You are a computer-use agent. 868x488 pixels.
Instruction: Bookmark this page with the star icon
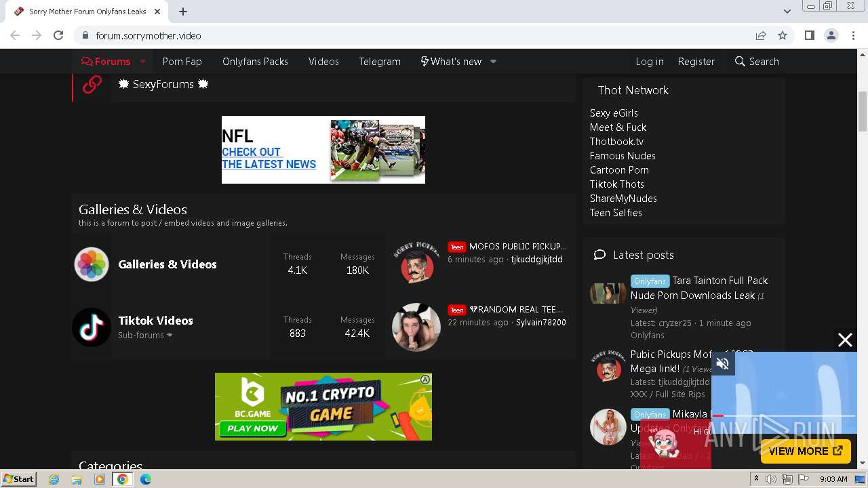click(x=783, y=35)
